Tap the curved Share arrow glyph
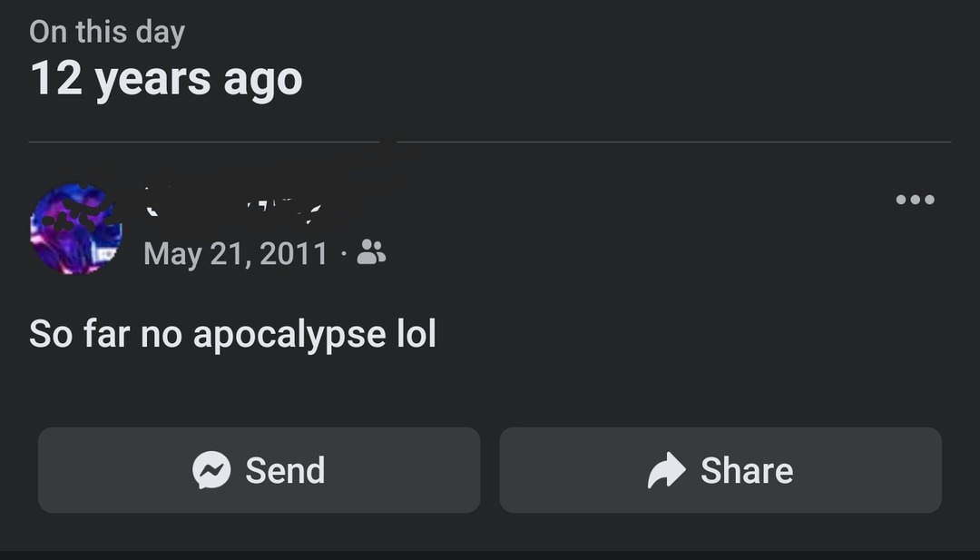 (x=665, y=470)
